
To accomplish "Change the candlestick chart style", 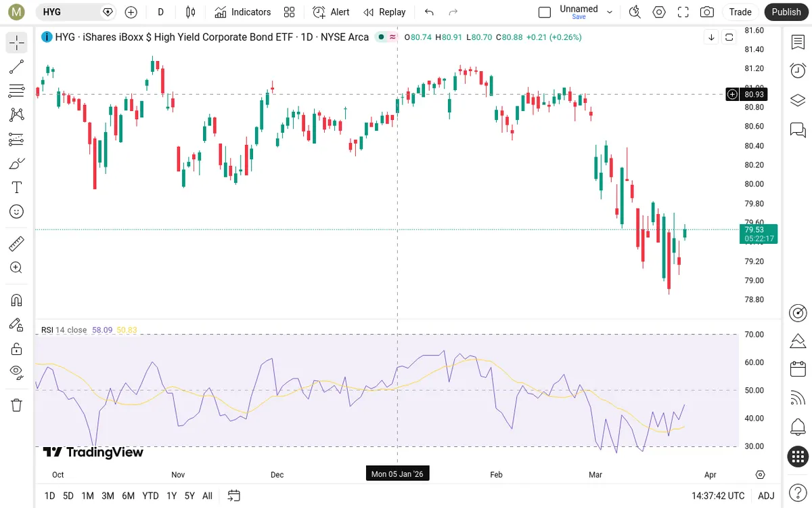I will pos(191,12).
